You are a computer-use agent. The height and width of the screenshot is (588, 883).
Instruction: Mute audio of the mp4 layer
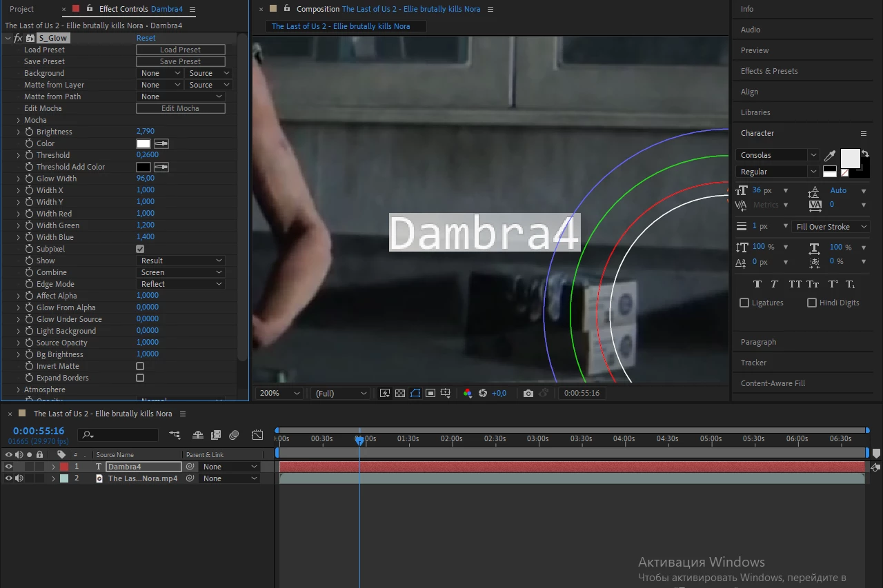click(x=19, y=478)
